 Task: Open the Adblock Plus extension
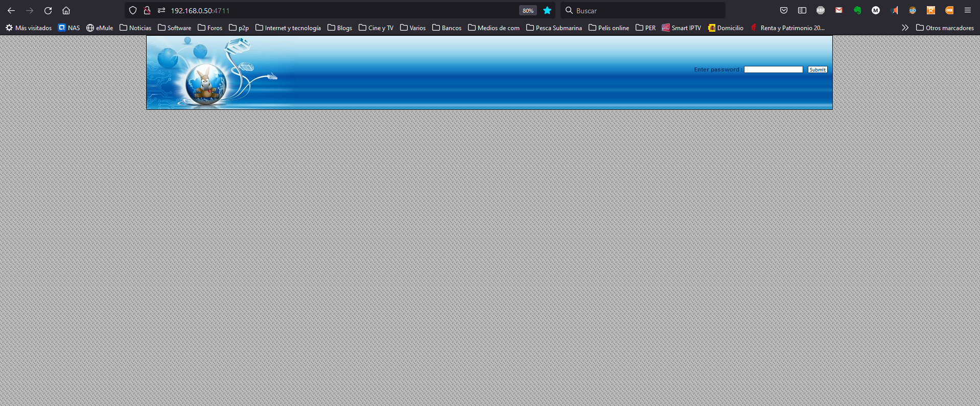[821, 10]
